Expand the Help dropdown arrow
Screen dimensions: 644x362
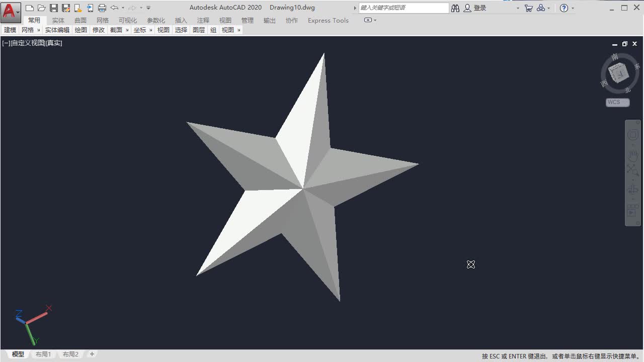[x=573, y=8]
